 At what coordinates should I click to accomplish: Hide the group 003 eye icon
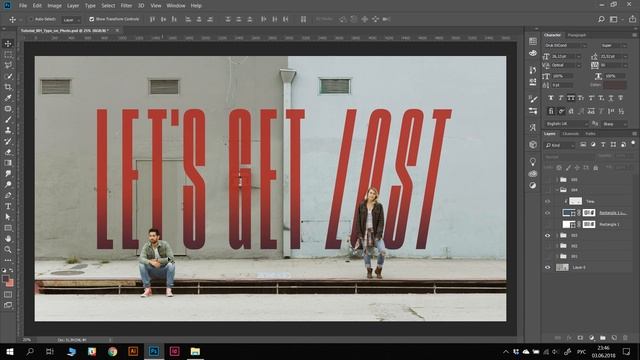pyautogui.click(x=548, y=236)
